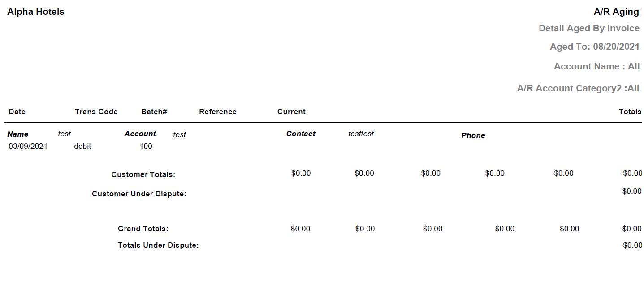The width and height of the screenshot is (644, 307).
Task: Click the batch number 100
Action: coord(146,147)
